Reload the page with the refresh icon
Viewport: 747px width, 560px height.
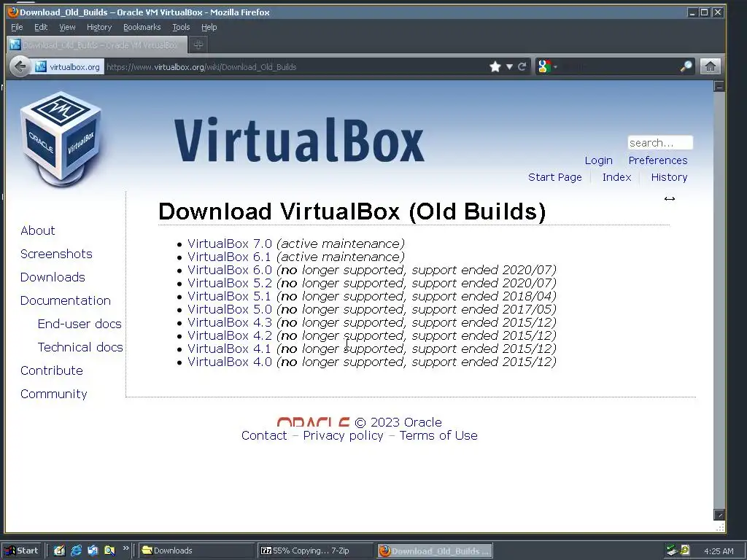522,66
